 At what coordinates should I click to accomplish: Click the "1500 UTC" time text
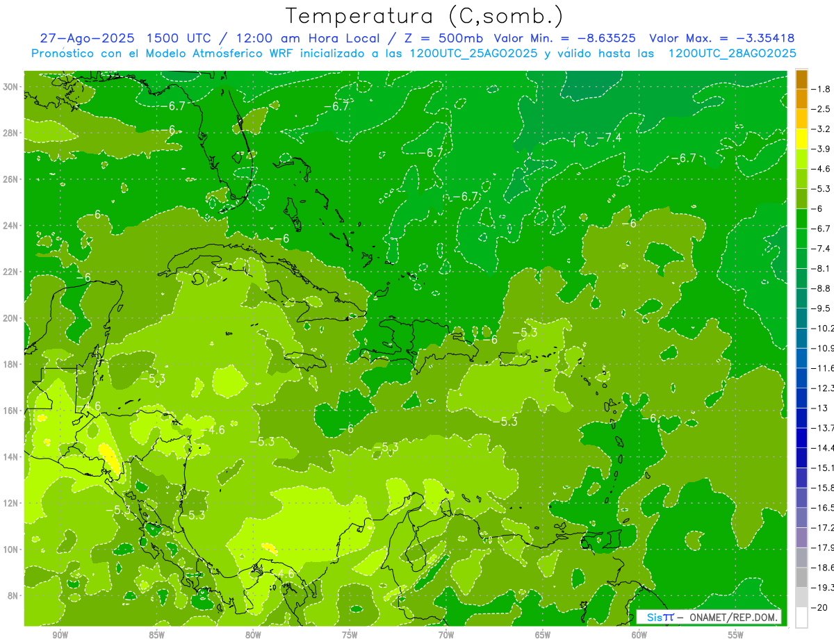[178, 38]
